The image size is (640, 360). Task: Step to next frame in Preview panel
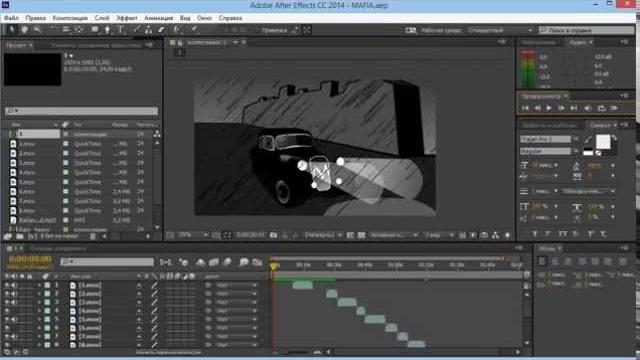click(x=561, y=108)
